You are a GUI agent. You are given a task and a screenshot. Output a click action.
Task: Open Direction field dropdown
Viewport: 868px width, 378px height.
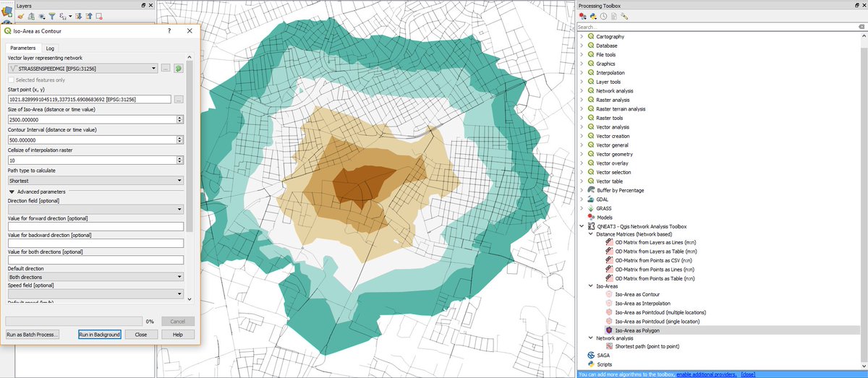pos(94,209)
